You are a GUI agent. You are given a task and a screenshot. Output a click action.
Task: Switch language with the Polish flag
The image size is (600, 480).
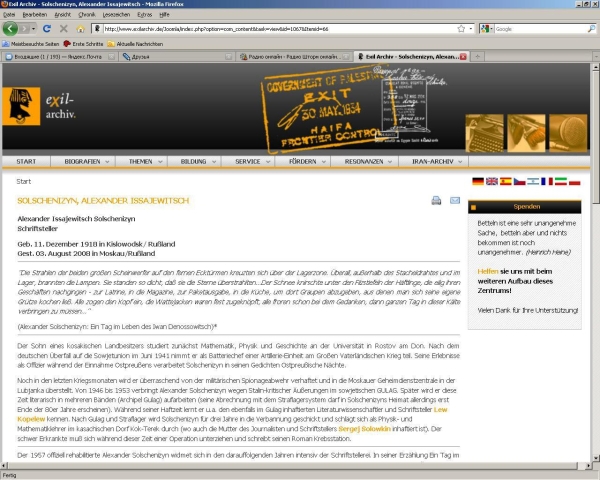(x=574, y=181)
